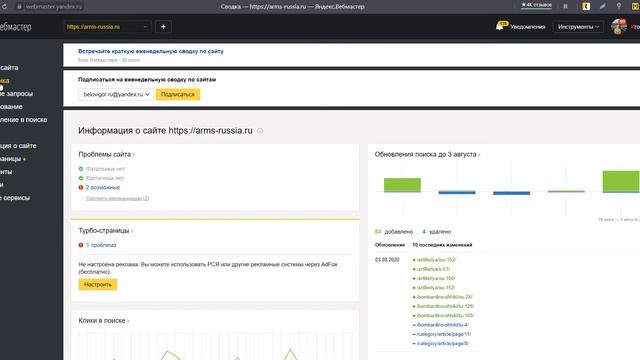Click the location pin browser icon
Image resolution: width=640 pixels, height=360 pixels.
619,6
